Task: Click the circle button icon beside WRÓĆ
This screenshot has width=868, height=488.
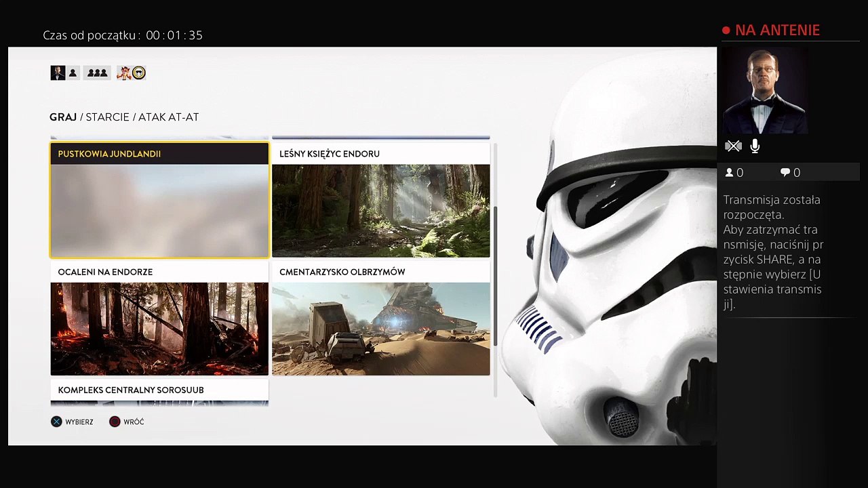Action: click(115, 422)
